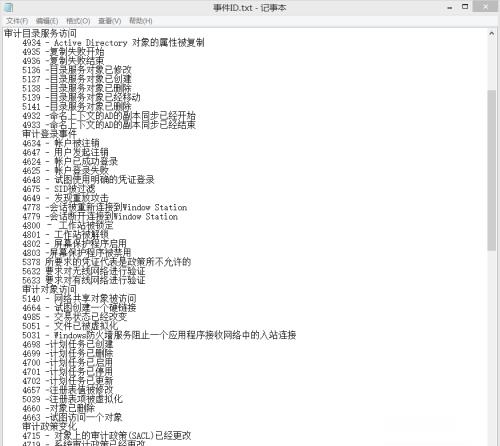Viewport: 500px width, 446px height.
Task: Click the line 5378 所要求的凭证代表是政策所不允许的
Action: point(107,262)
